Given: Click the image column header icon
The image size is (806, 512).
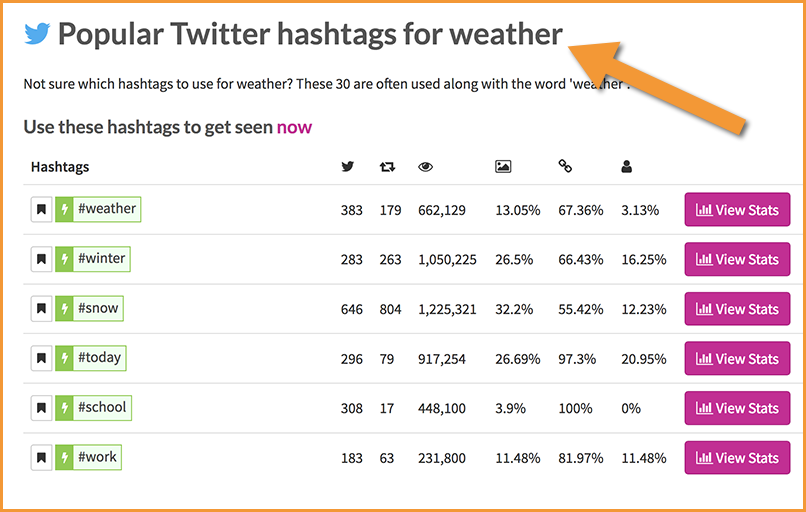Looking at the screenshot, I should (503, 167).
